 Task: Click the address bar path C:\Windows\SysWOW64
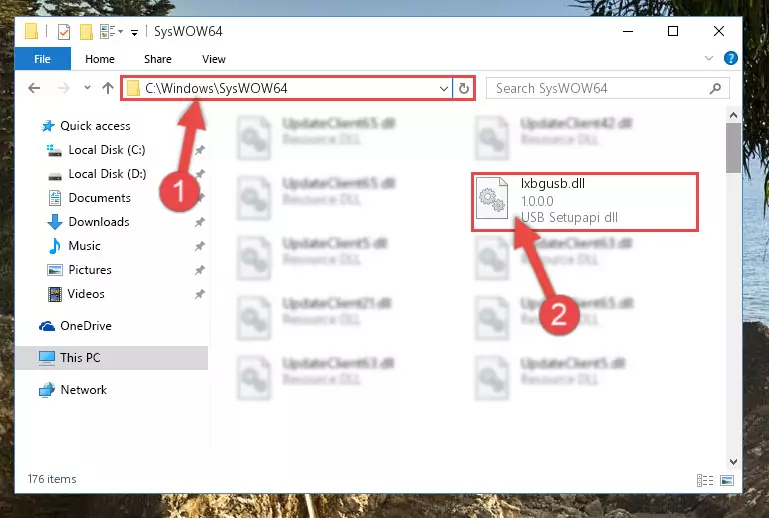(216, 88)
